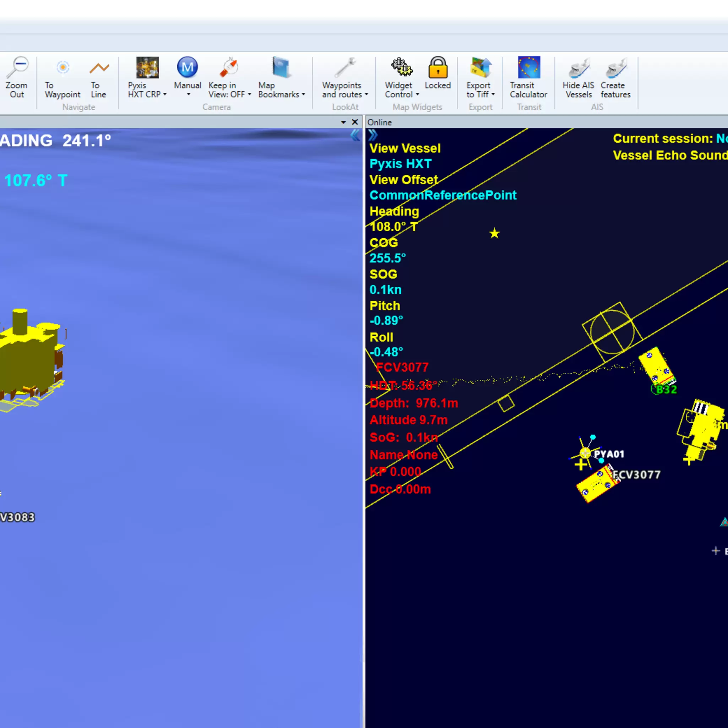The width and height of the screenshot is (728, 728).
Task: Click the Pyxis HXT CRP camera icon
Action: point(147,67)
